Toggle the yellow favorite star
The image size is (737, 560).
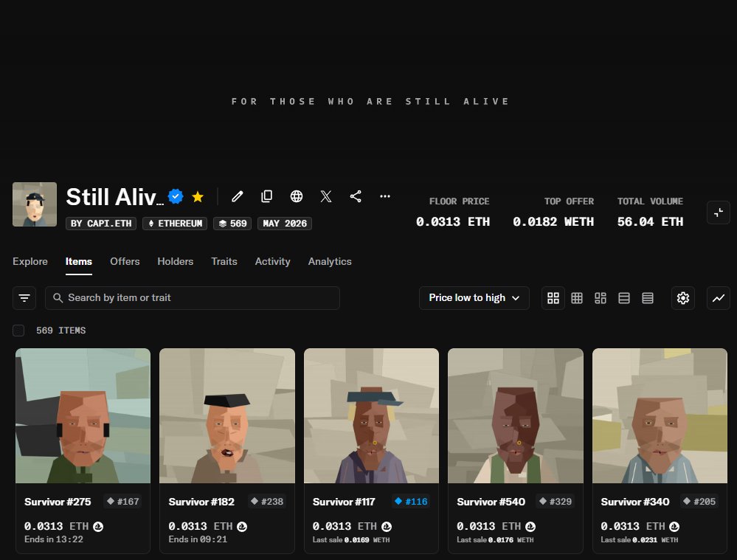click(x=198, y=196)
